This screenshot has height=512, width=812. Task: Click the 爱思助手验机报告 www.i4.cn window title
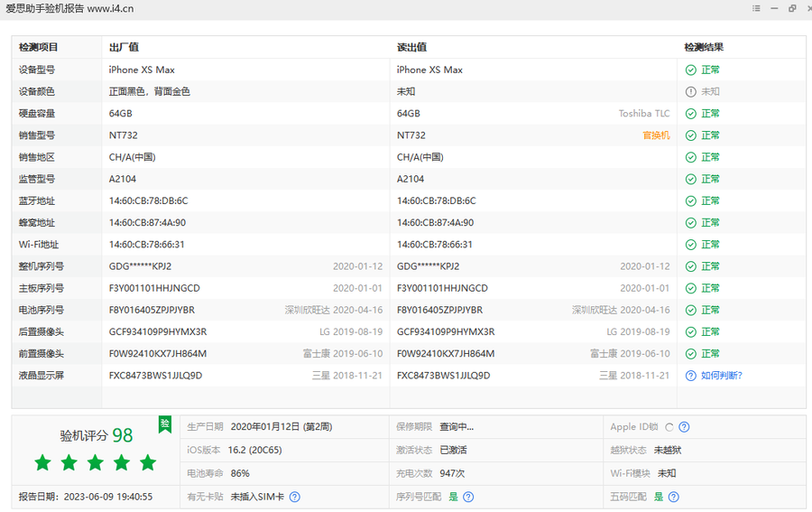pyautogui.click(x=69, y=9)
